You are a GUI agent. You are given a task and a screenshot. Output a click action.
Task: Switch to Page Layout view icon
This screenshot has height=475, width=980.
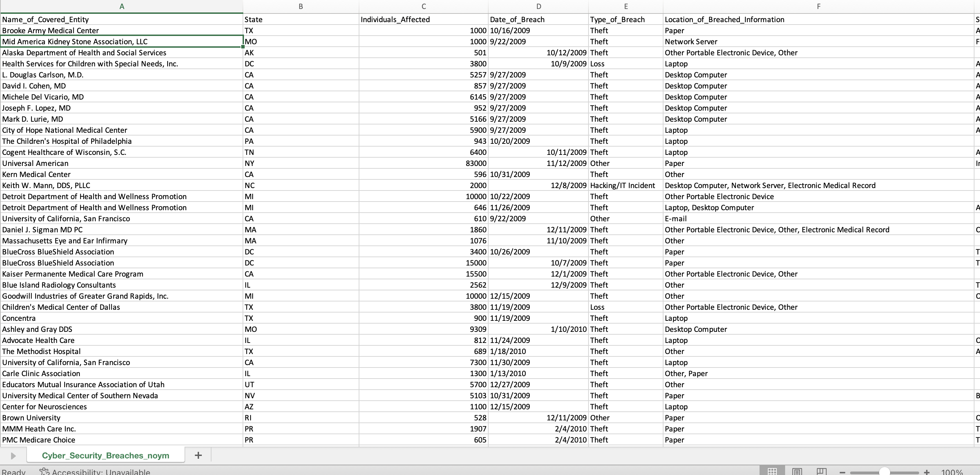tap(797, 471)
